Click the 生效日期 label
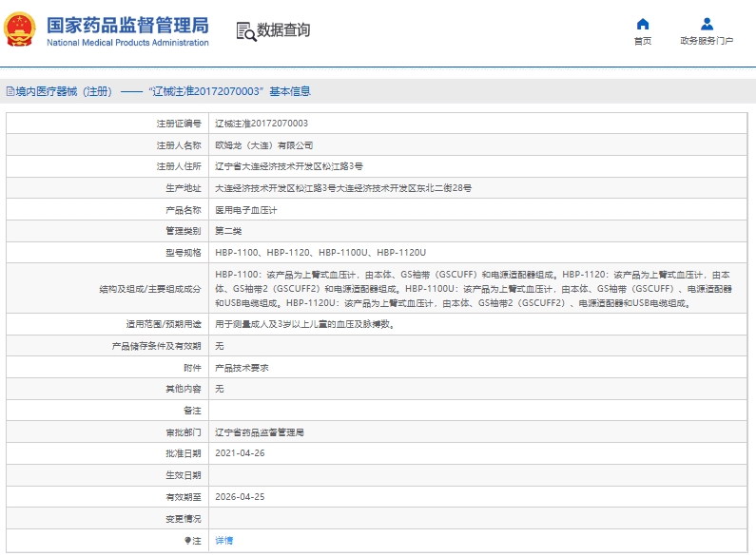Image resolution: width=756 pixels, height=556 pixels. [x=184, y=475]
